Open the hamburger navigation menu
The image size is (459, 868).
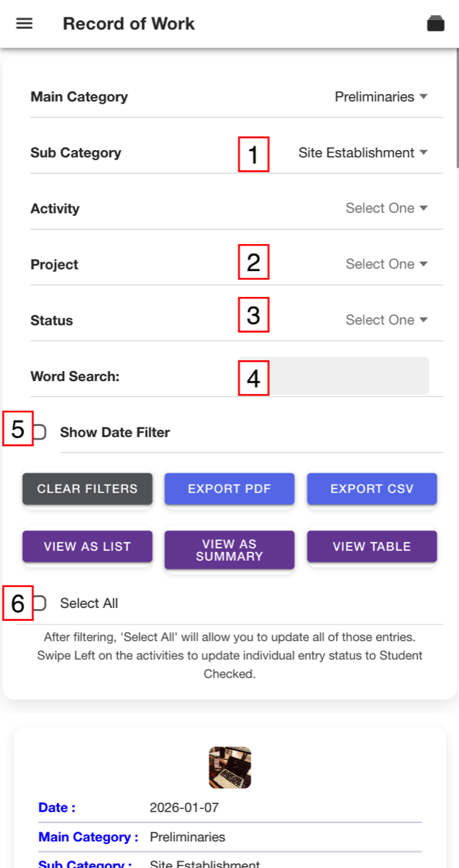(25, 24)
